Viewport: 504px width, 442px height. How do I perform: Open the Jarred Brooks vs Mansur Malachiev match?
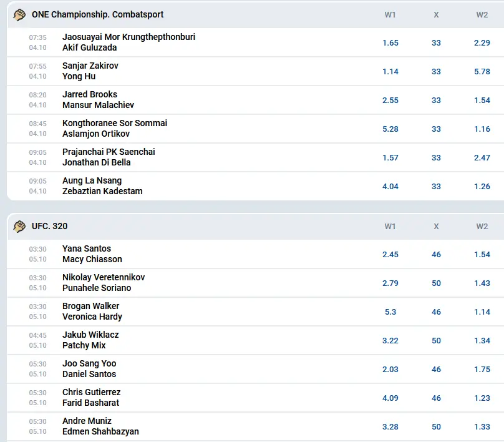(x=98, y=100)
